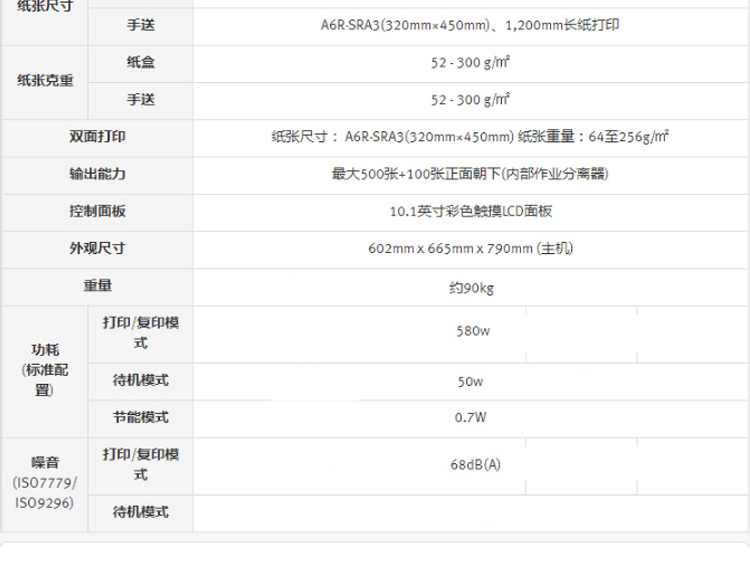Click the 50w standby power value
The width and height of the screenshot is (750, 587).
coord(469,381)
